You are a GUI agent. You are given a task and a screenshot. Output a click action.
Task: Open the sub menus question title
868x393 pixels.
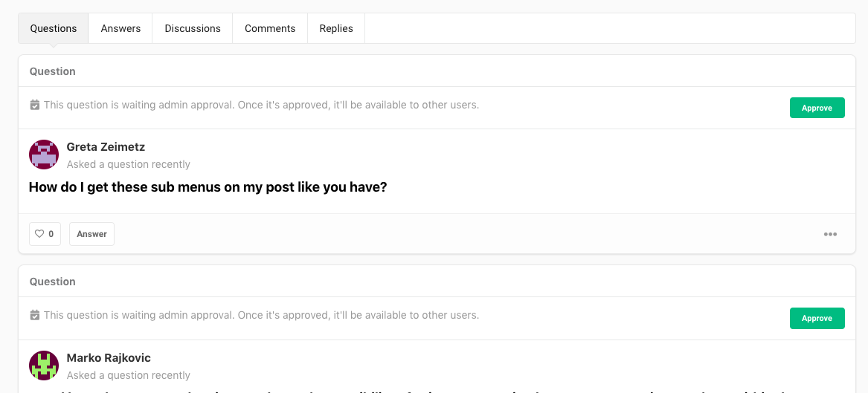pyautogui.click(x=208, y=187)
